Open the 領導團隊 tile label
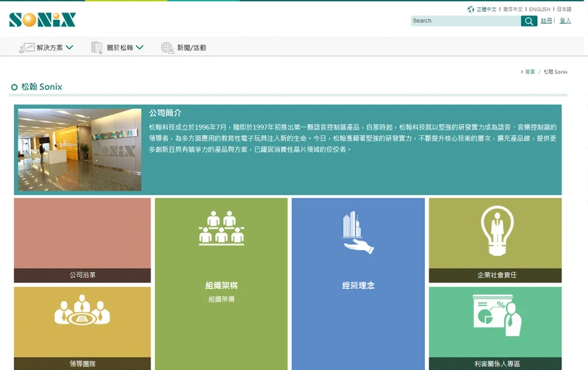This screenshot has width=588, height=370. [x=82, y=363]
